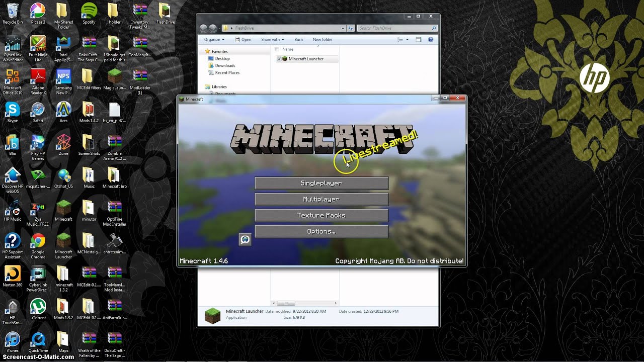Select the Zune desktop icon
This screenshot has width=644, height=362.
tap(63, 145)
